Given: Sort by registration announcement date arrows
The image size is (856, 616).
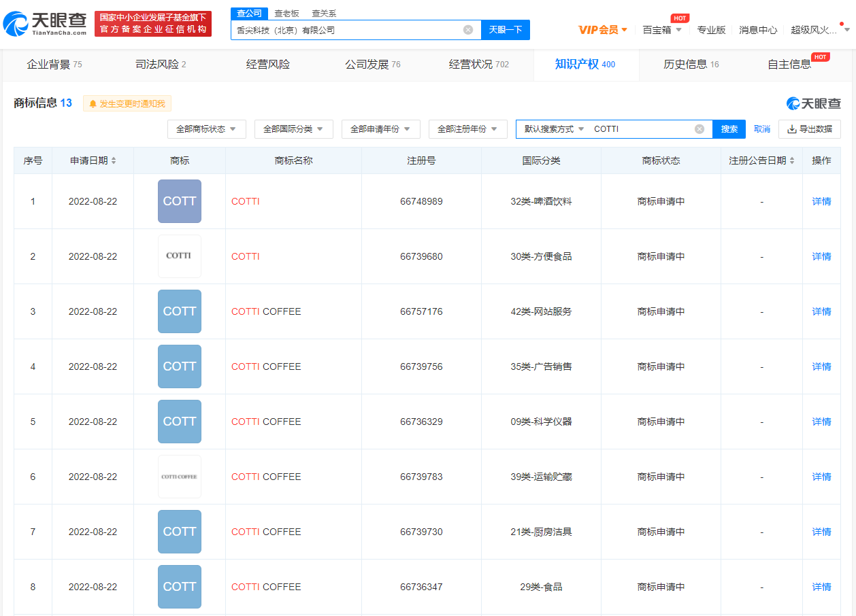Looking at the screenshot, I should [791, 161].
